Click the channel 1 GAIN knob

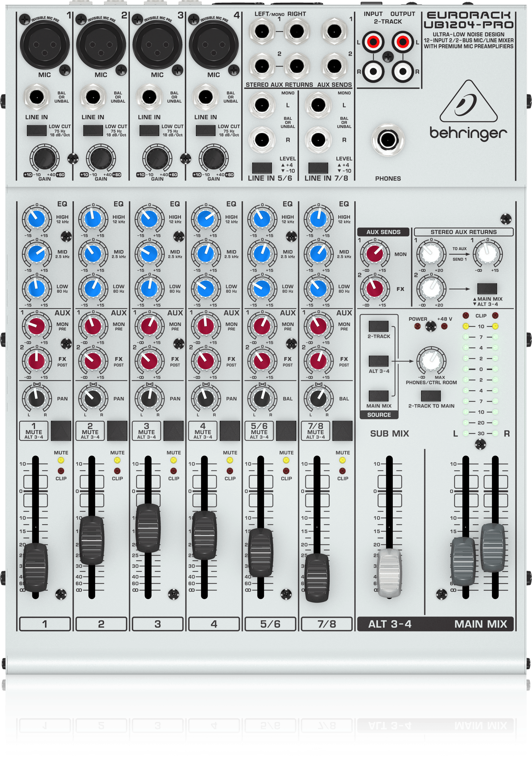[44, 159]
